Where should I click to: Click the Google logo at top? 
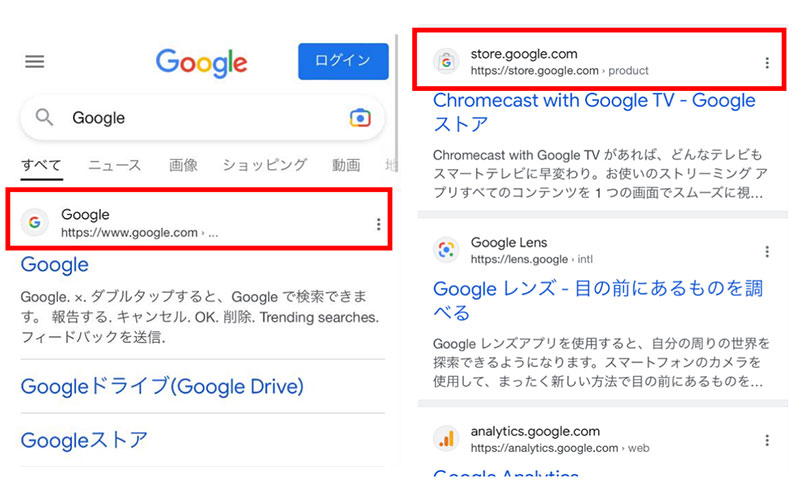[202, 63]
